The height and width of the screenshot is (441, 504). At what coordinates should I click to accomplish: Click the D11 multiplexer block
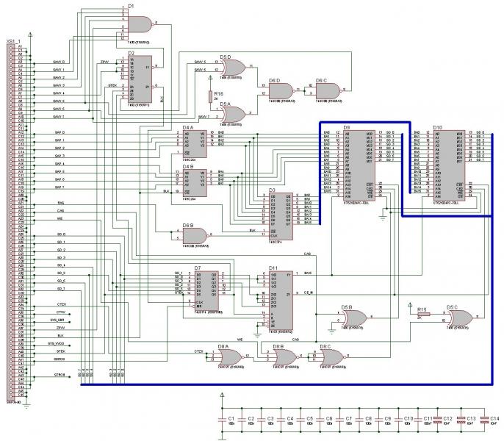tap(282, 298)
